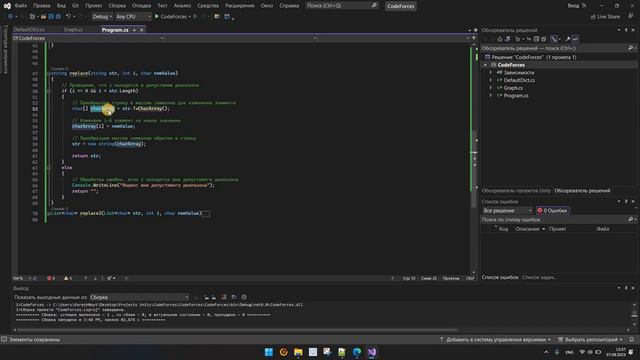Screen dimensions: 640x360
Task: Click Добавить в систему управления версиями
Action: [x=496, y=340]
